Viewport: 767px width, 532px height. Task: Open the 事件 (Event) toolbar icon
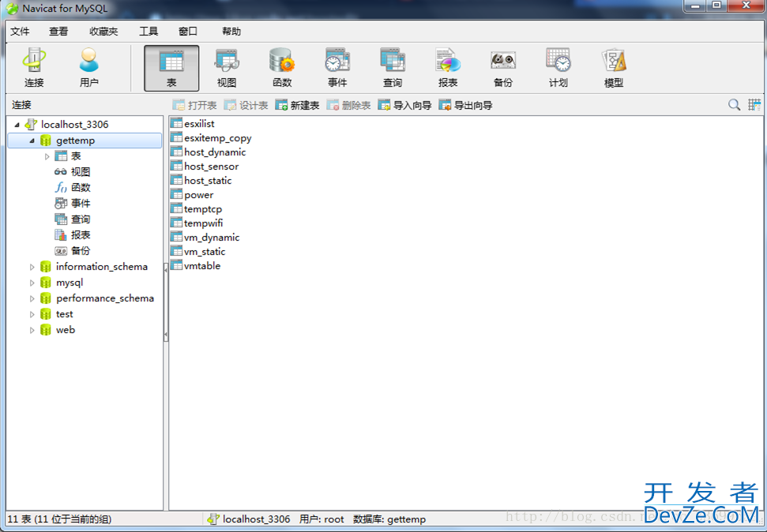coord(337,68)
